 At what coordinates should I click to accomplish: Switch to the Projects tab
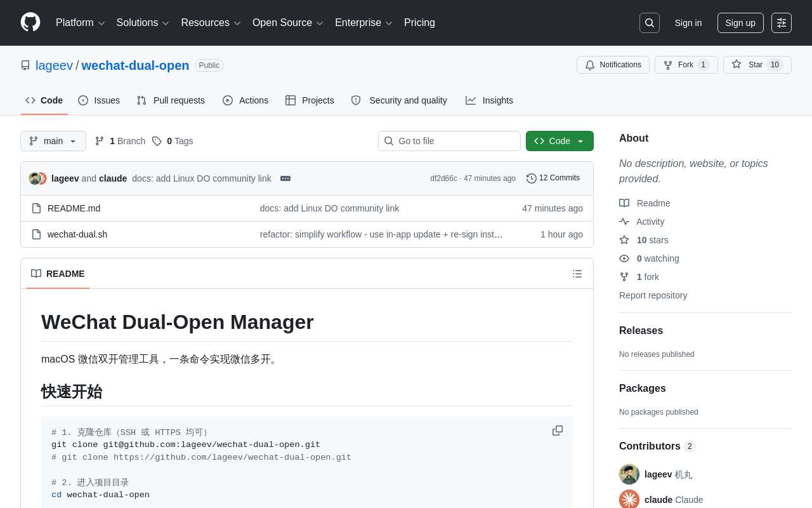[310, 100]
